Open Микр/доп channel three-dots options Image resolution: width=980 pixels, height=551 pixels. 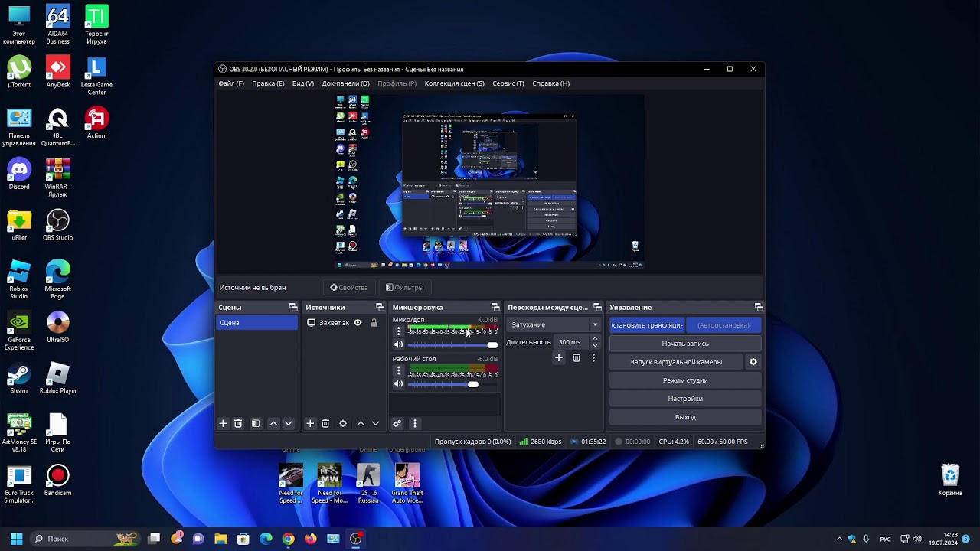398,331
